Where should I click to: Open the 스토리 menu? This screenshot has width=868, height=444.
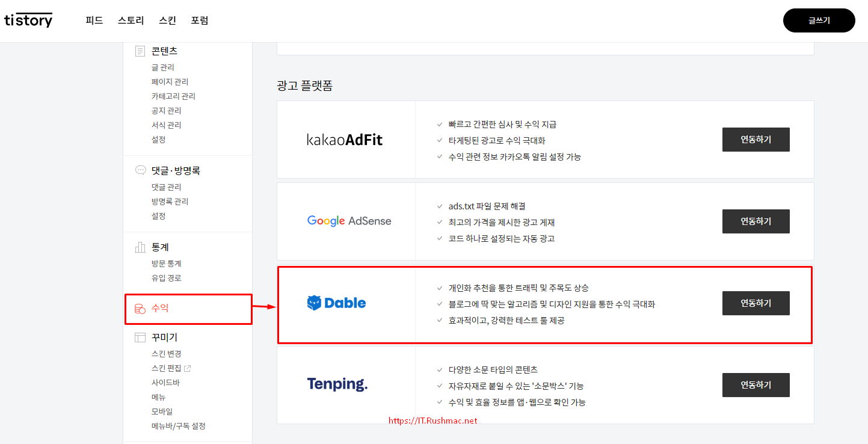click(x=131, y=20)
